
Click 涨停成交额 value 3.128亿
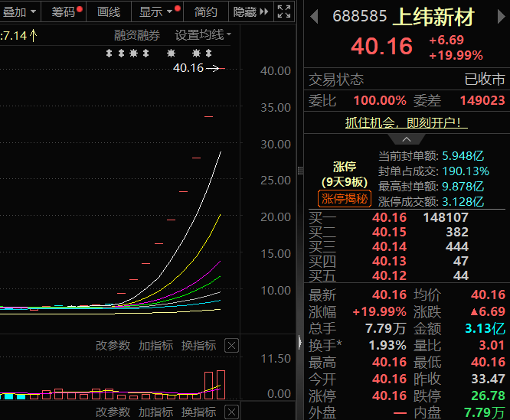coord(463,202)
